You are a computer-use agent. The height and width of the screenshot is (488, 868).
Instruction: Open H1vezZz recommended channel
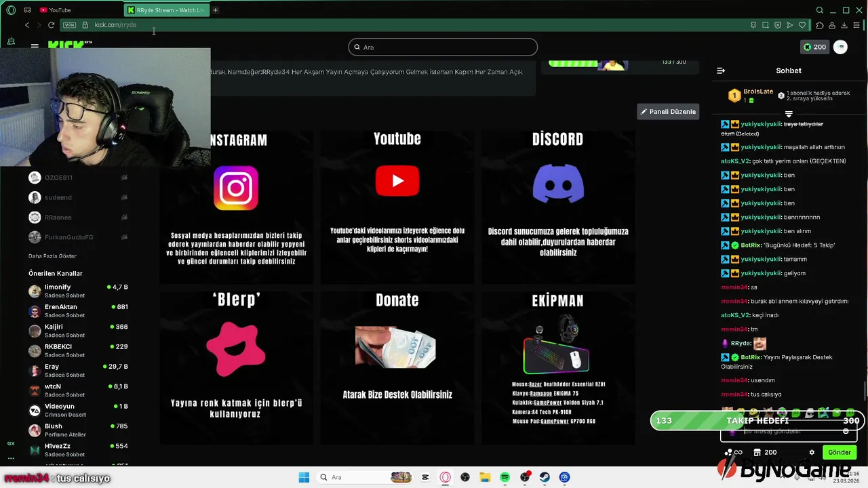tap(78, 450)
